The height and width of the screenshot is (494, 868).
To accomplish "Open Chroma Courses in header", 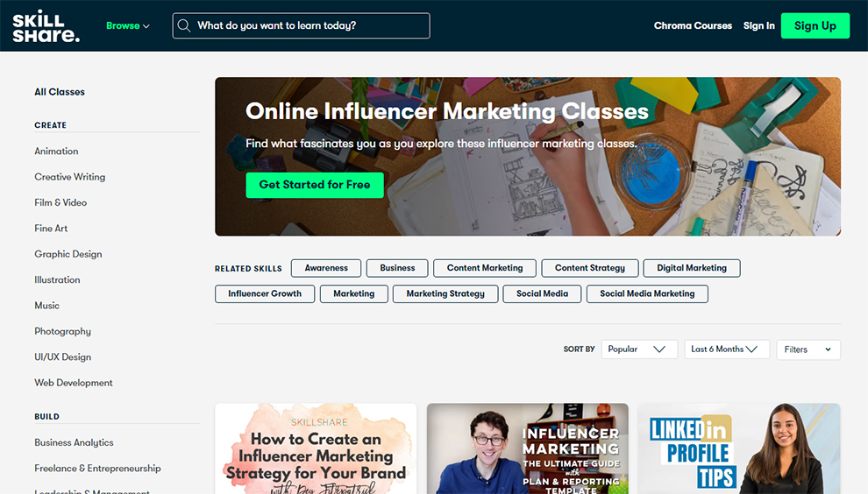I will coord(693,26).
